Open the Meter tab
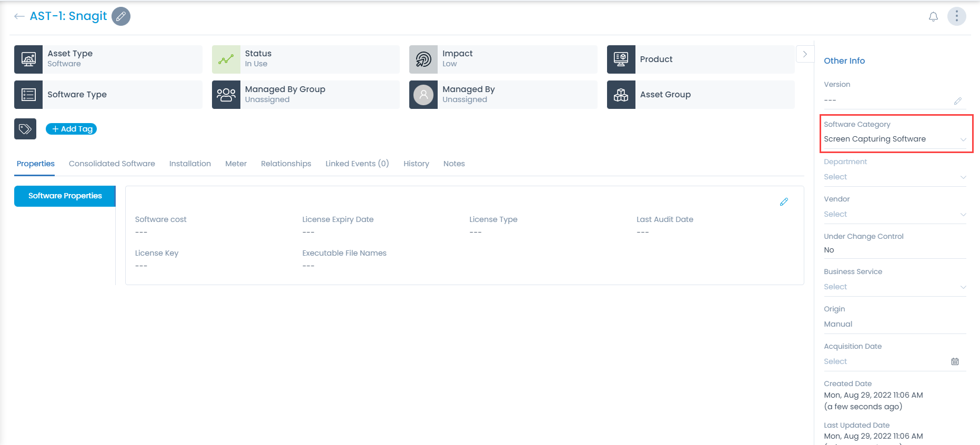 pyautogui.click(x=236, y=164)
